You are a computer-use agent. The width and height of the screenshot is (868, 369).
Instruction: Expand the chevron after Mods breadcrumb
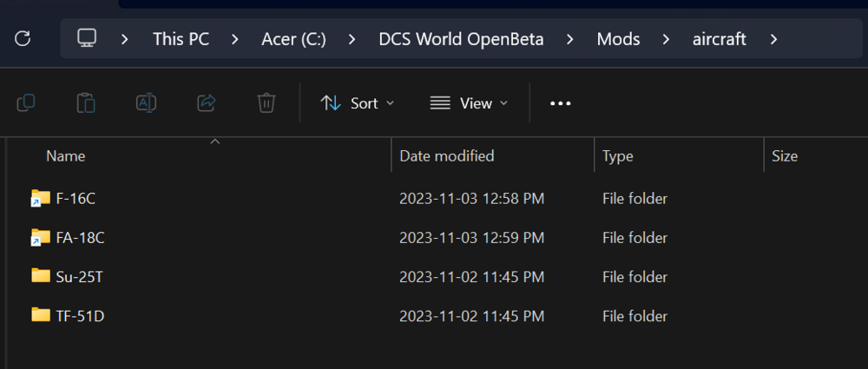(667, 39)
